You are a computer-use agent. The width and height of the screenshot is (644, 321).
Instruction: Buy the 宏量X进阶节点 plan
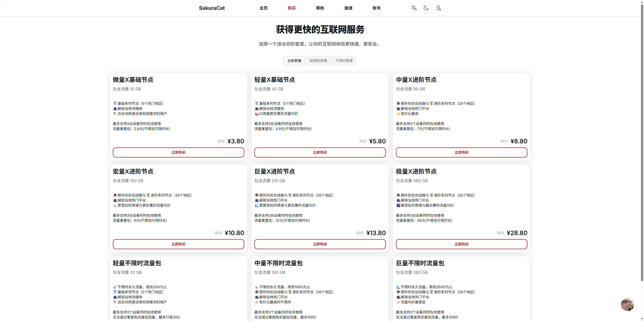(x=178, y=244)
